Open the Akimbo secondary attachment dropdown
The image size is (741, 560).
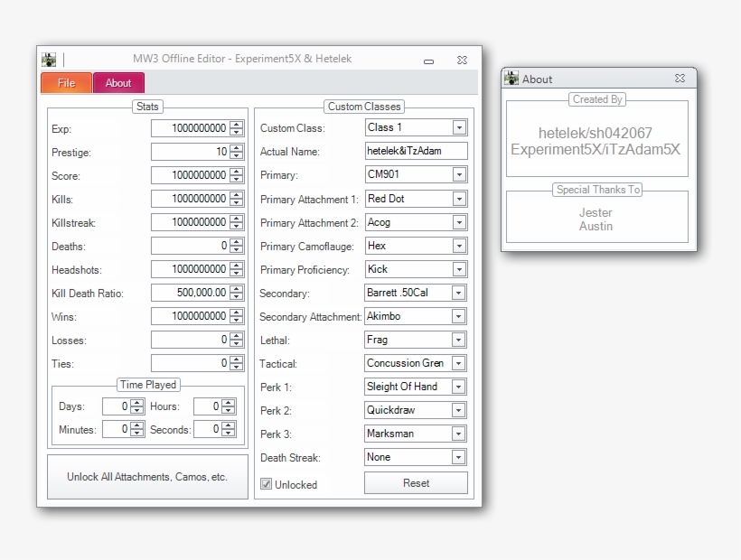pyautogui.click(x=457, y=316)
